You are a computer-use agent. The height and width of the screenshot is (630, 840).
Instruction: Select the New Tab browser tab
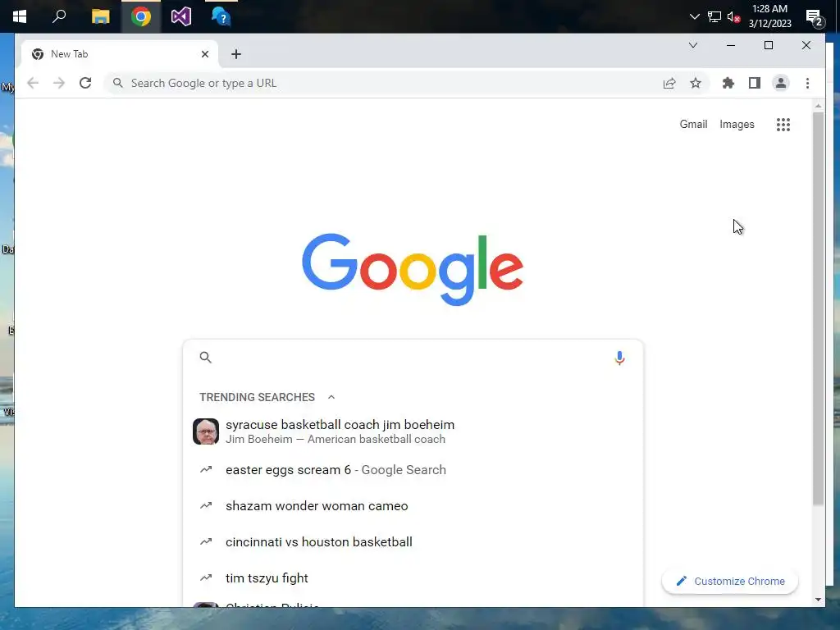coord(120,54)
